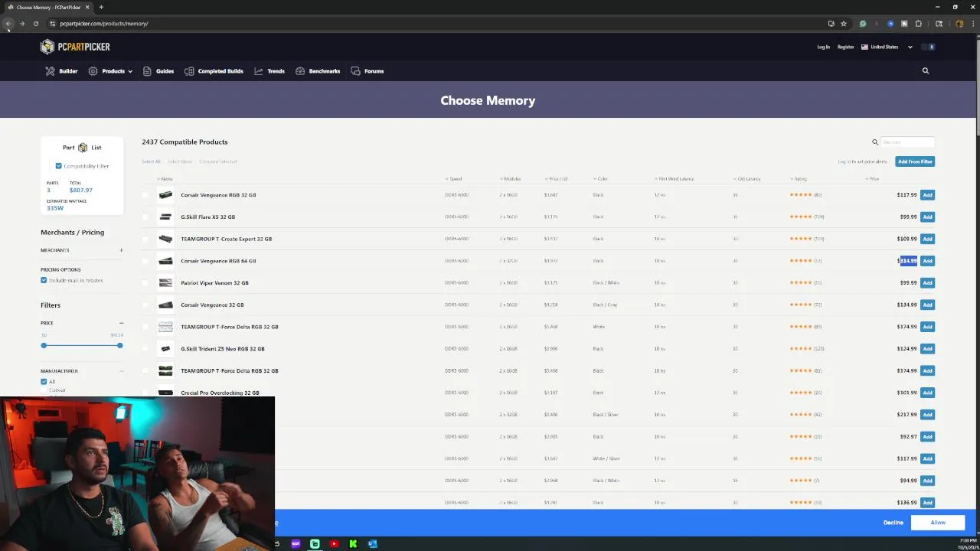Open the Builder menu item
This screenshot has width=980, height=551.
68,71
